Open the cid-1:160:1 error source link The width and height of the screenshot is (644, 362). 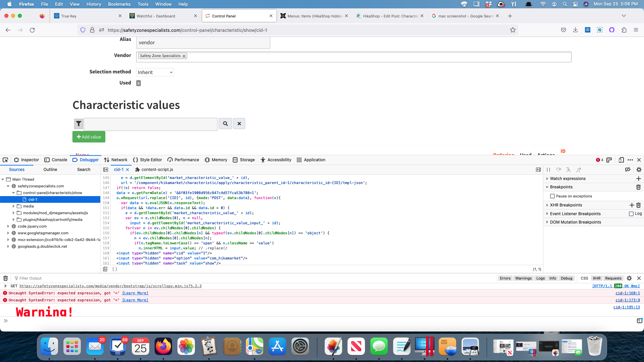628,293
